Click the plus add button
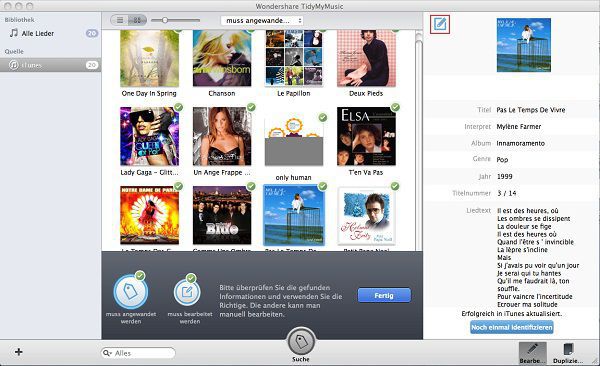This screenshot has height=366, width=600. click(x=18, y=352)
